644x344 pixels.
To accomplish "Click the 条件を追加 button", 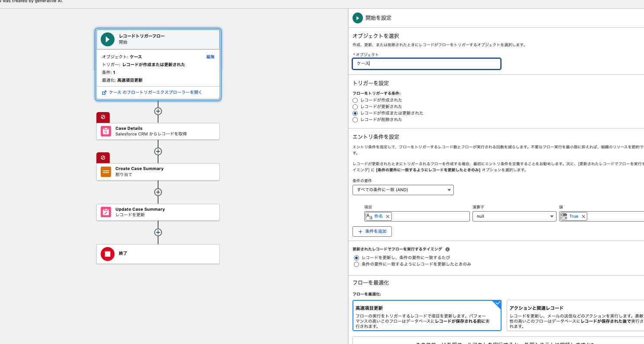I will [x=372, y=231].
